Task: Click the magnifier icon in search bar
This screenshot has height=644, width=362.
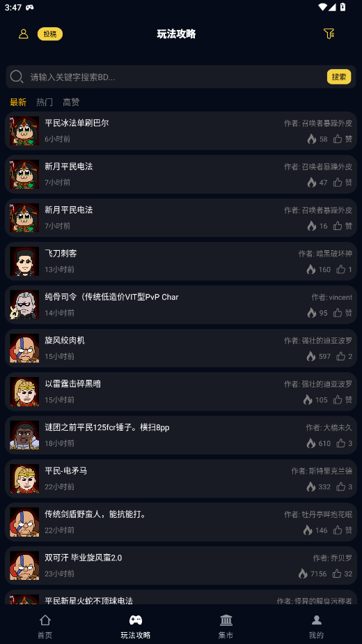Action: coord(17,77)
